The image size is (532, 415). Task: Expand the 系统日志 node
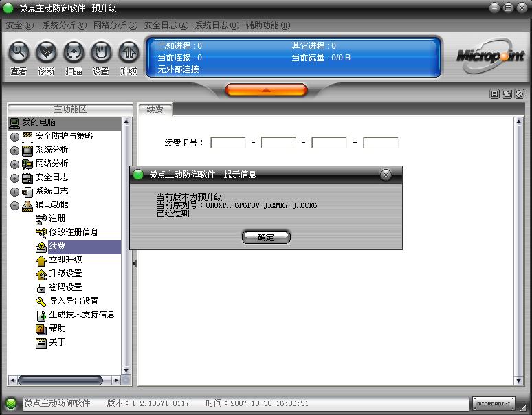[x=14, y=192]
